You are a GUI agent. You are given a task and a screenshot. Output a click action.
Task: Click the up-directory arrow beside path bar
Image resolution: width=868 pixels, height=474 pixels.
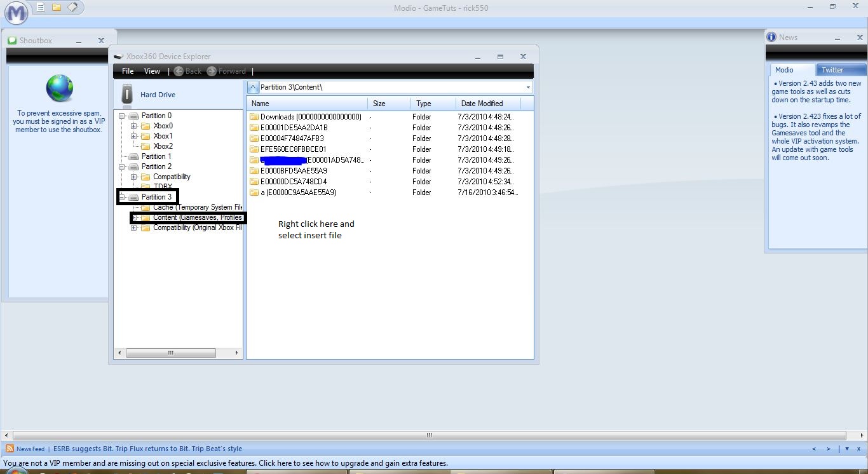pos(252,87)
